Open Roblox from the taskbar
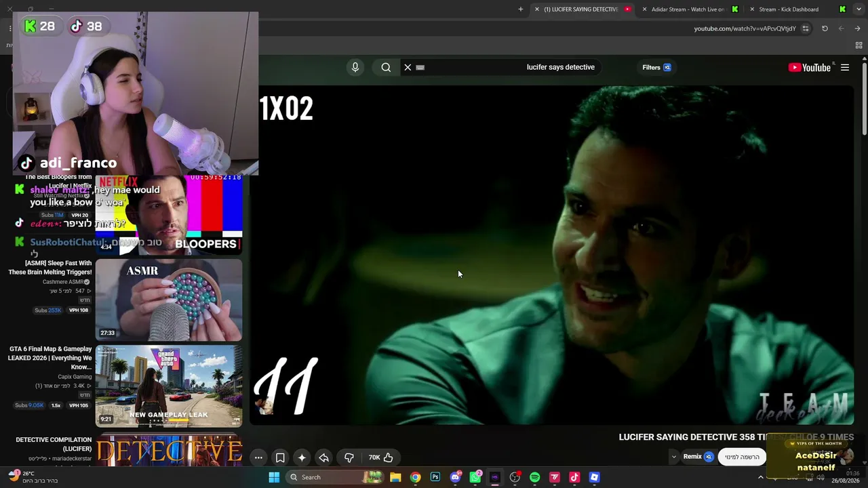This screenshot has height=488, width=868. (x=594, y=477)
